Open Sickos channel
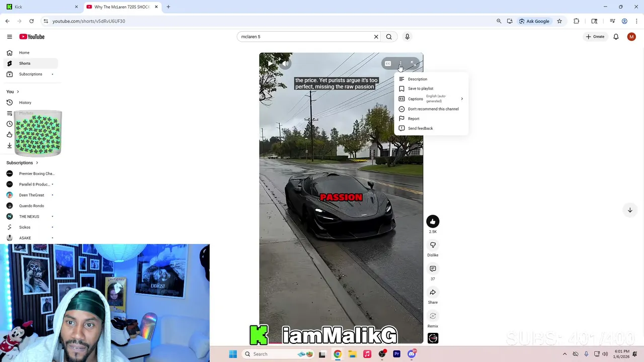The height and width of the screenshot is (362, 644). point(30,227)
